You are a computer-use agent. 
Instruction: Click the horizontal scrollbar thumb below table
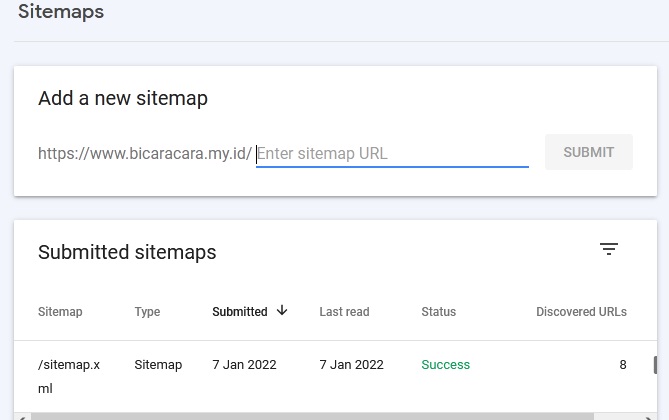point(312,417)
